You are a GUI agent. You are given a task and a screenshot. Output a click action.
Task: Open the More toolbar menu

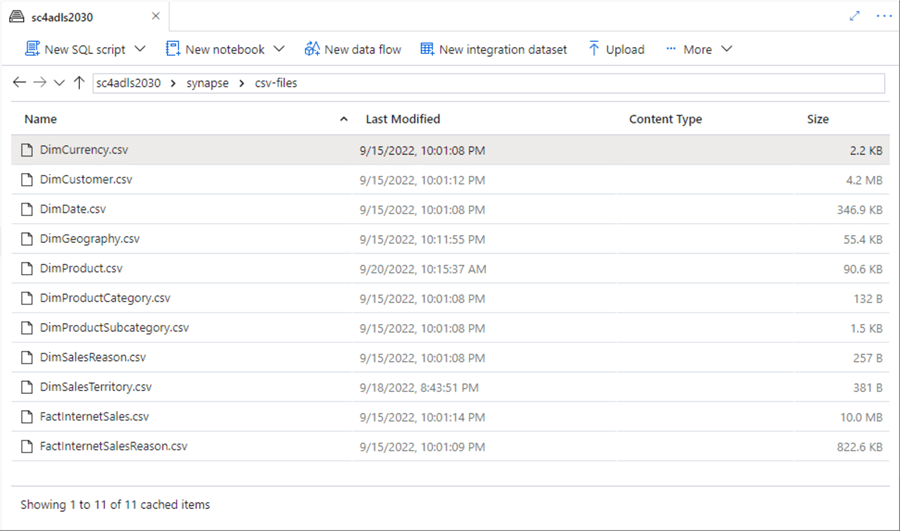699,49
